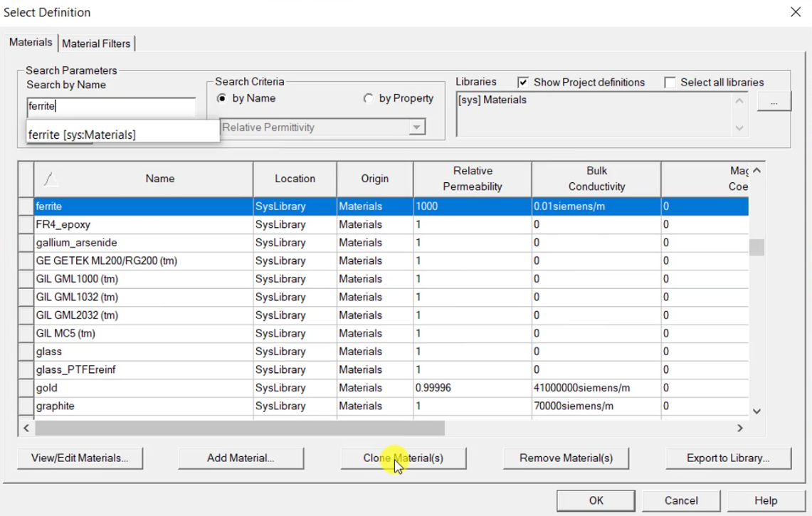The height and width of the screenshot is (516, 812).
Task: Switch to Material Filters tab
Action: (96, 43)
